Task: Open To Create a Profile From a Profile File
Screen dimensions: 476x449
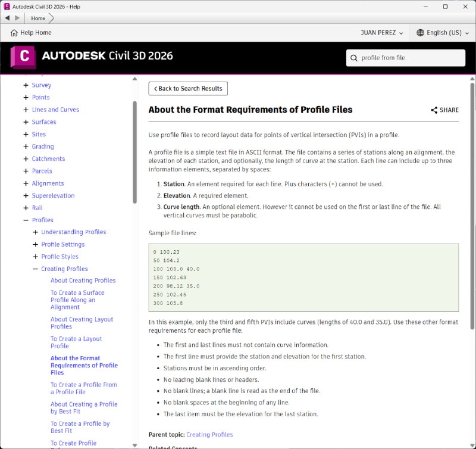Action: pyautogui.click(x=84, y=388)
